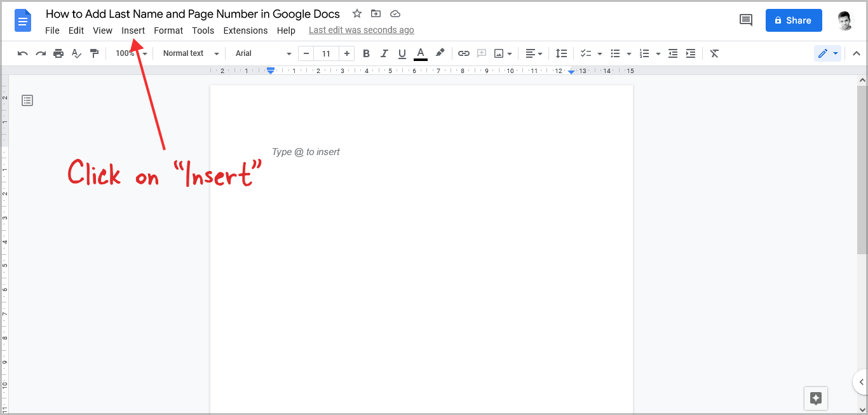Open the Extensions menu

click(245, 30)
